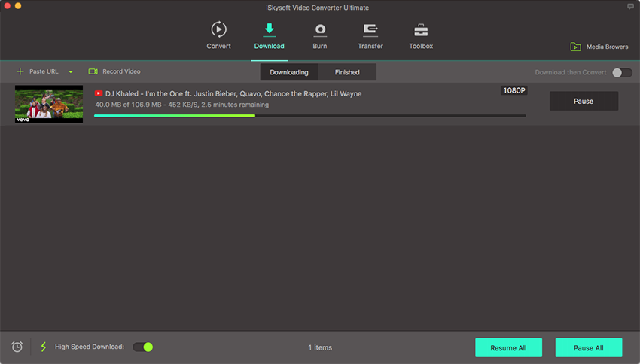Switch to the Downloading tab
640x364 pixels.
289,72
